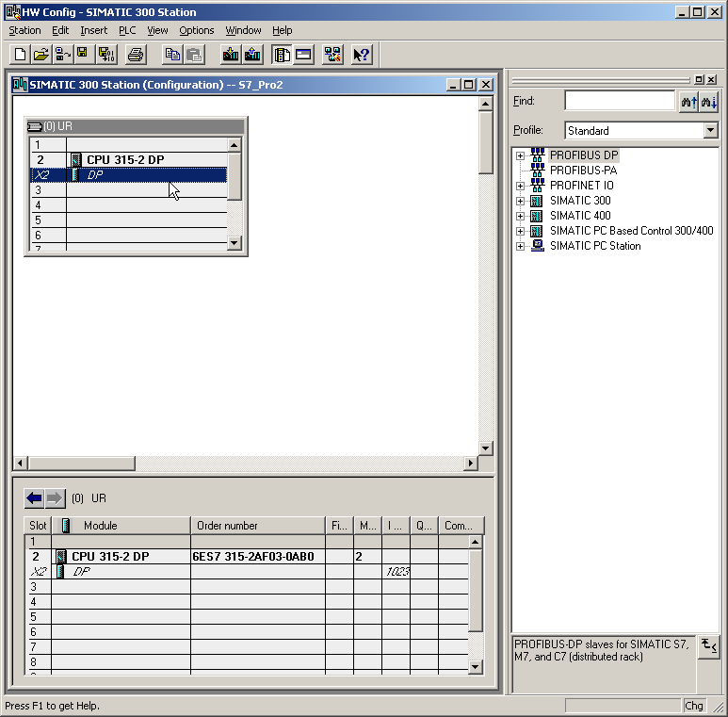The height and width of the screenshot is (717, 728).
Task: Select slot 4 in the UR rack
Action: tap(129, 204)
